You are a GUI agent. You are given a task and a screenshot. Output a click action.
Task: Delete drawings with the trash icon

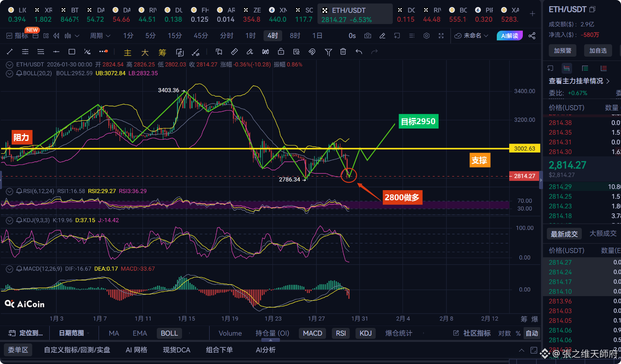pyautogui.click(x=343, y=52)
